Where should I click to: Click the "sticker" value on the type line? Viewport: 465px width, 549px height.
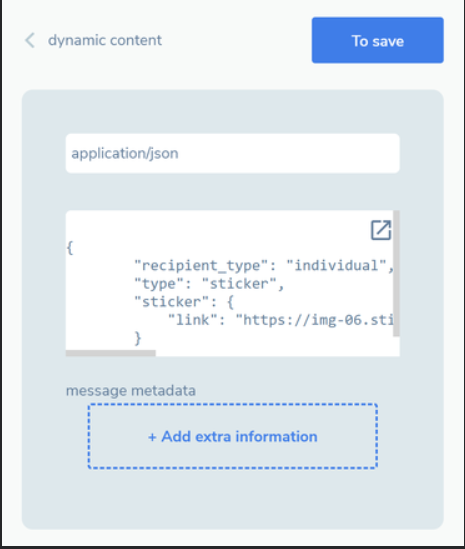239,284
